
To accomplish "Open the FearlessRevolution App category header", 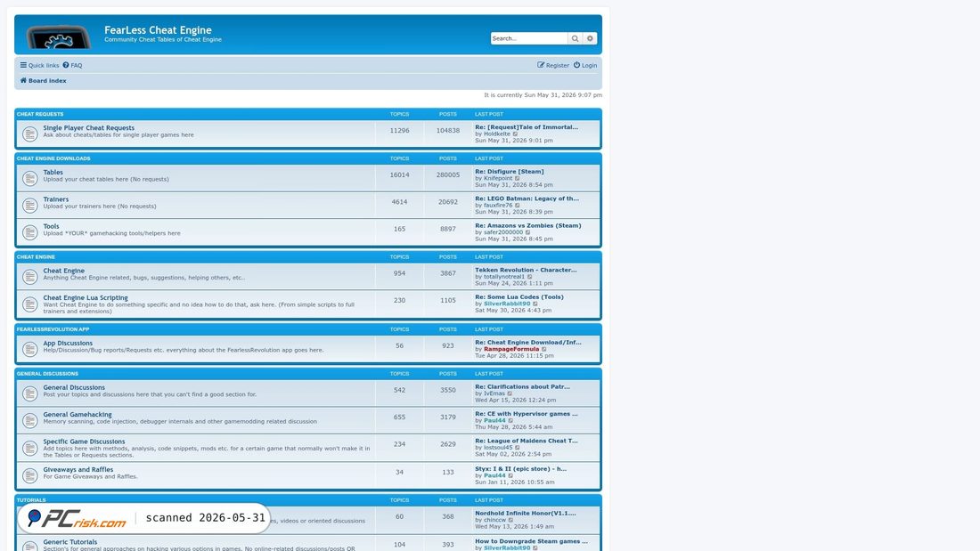I will point(53,329).
